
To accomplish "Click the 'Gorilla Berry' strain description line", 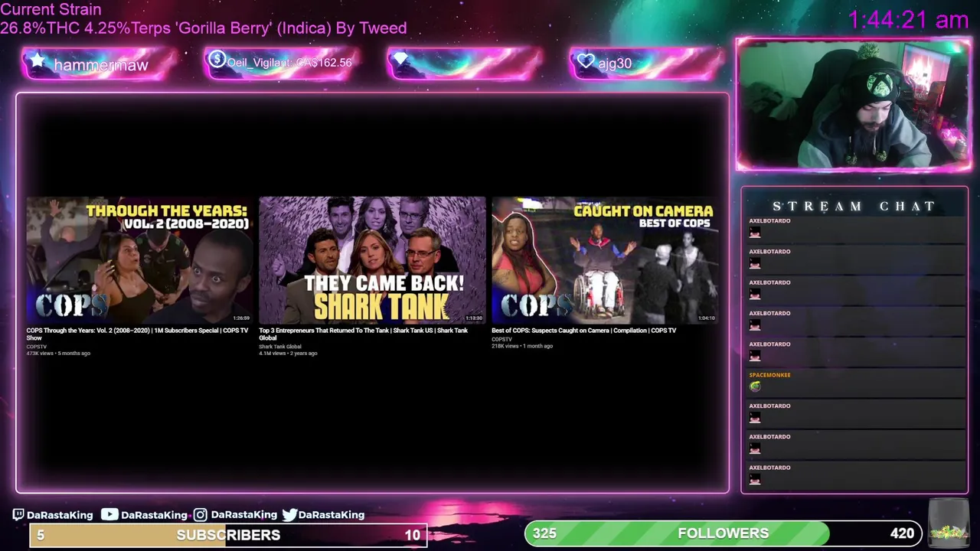I will coord(204,28).
